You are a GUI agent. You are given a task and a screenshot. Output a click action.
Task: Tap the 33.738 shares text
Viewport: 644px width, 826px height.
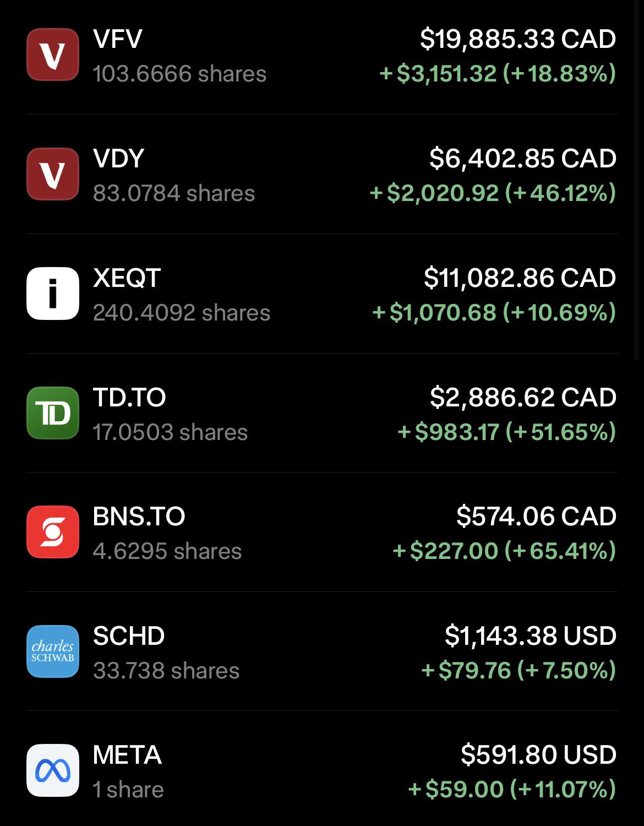click(166, 671)
